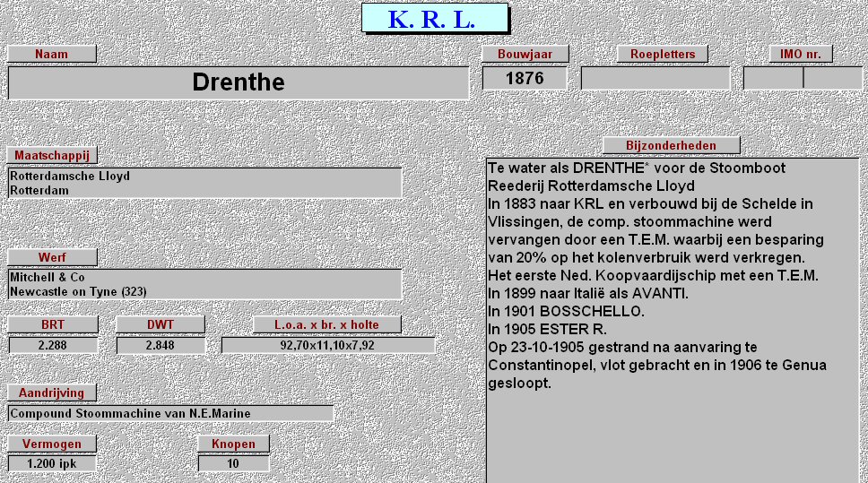Select the BRT value 2.288
This screenshot has height=483, width=868.
point(53,345)
